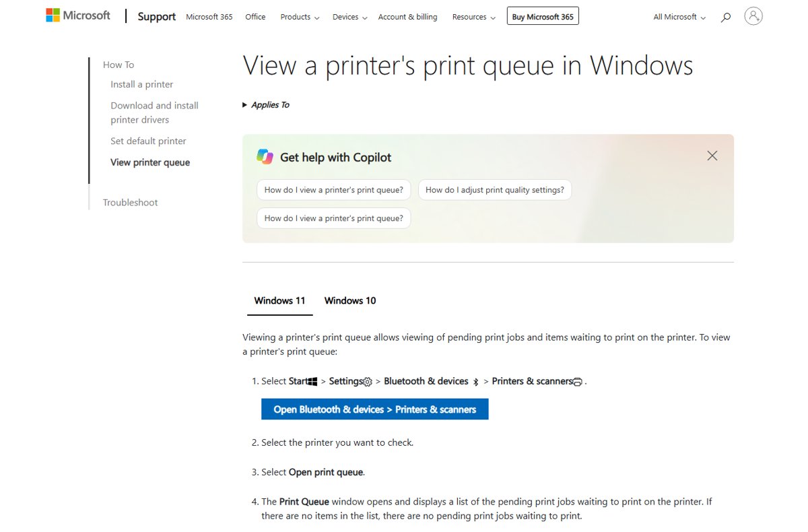
Task: Open the account sign-in avatar icon
Action: [x=753, y=15]
